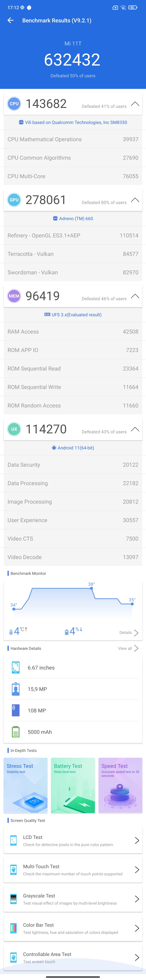Open the Speed Test card
This screenshot has height=980, width=146.
[120, 785]
